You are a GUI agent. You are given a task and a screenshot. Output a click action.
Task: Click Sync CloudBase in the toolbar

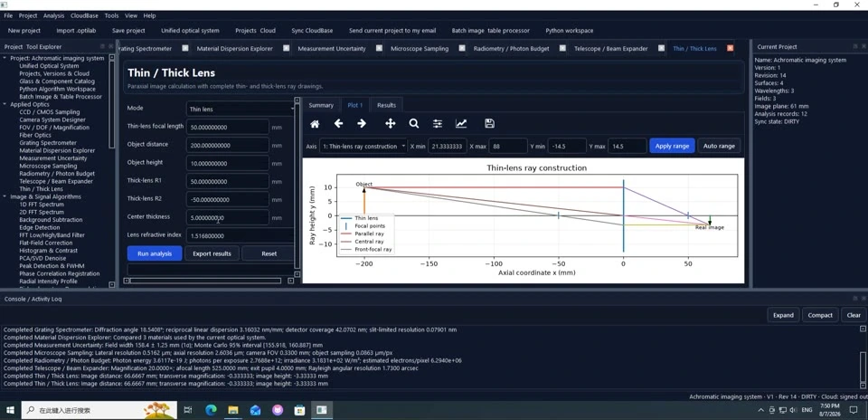(312, 31)
